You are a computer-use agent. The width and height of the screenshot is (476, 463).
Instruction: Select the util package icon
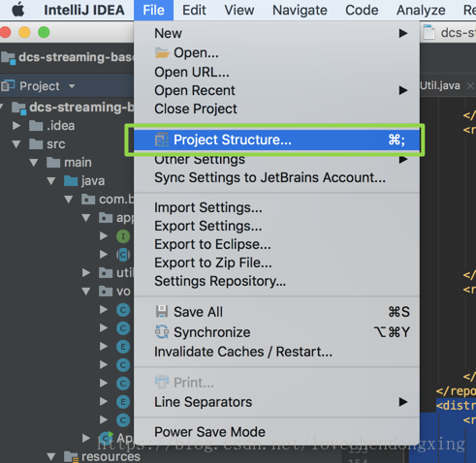106,273
